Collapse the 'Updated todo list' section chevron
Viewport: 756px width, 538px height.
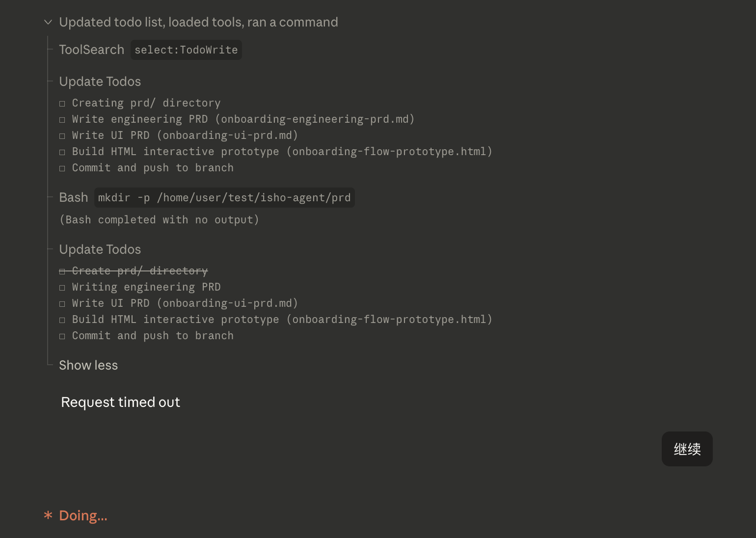point(48,22)
